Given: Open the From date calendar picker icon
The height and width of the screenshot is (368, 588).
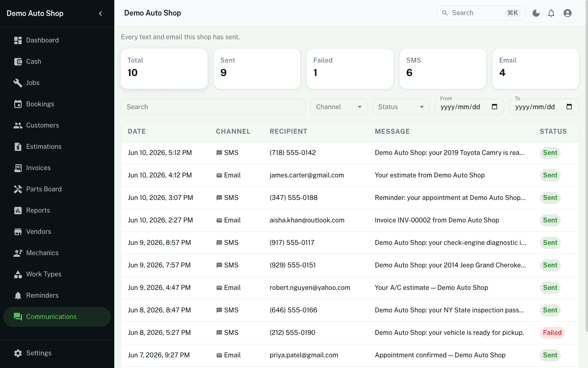Looking at the screenshot, I should click(494, 107).
